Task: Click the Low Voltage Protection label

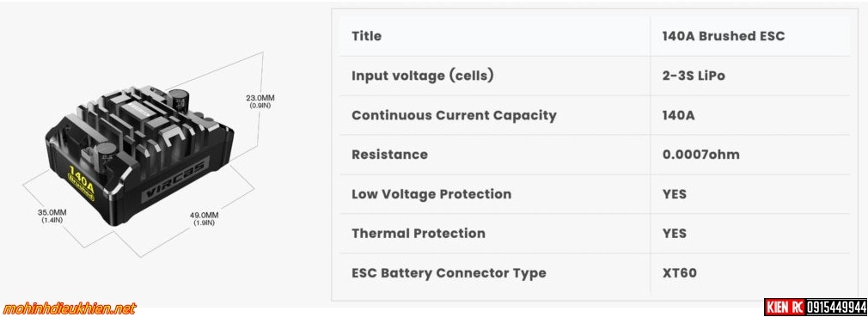Action: pyautogui.click(x=431, y=194)
